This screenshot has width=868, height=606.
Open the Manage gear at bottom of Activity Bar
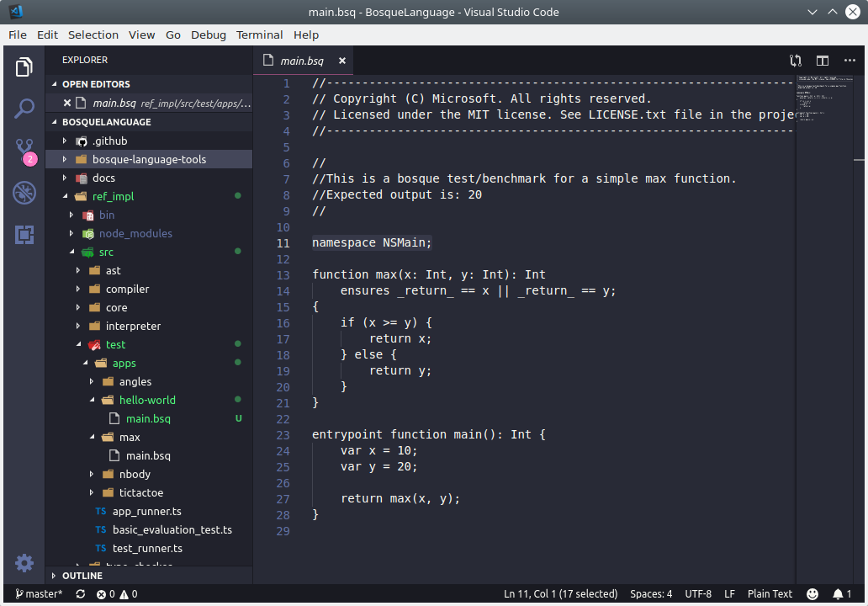(x=24, y=563)
